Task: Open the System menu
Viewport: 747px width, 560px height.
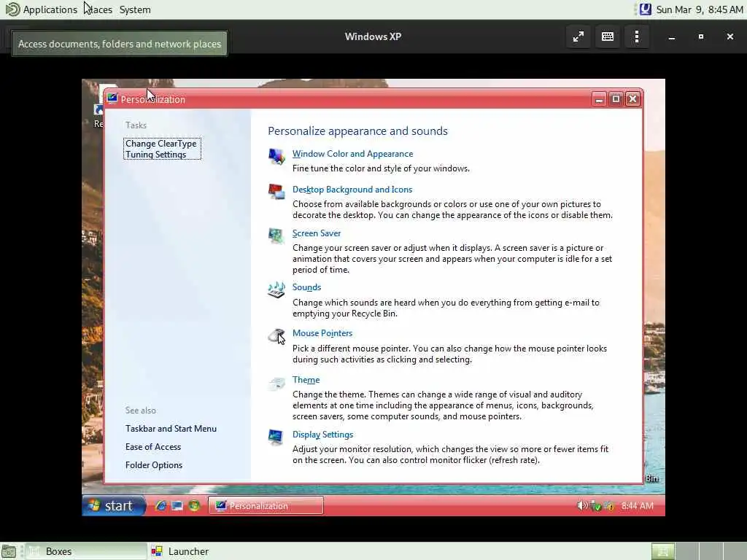Action: click(x=135, y=9)
